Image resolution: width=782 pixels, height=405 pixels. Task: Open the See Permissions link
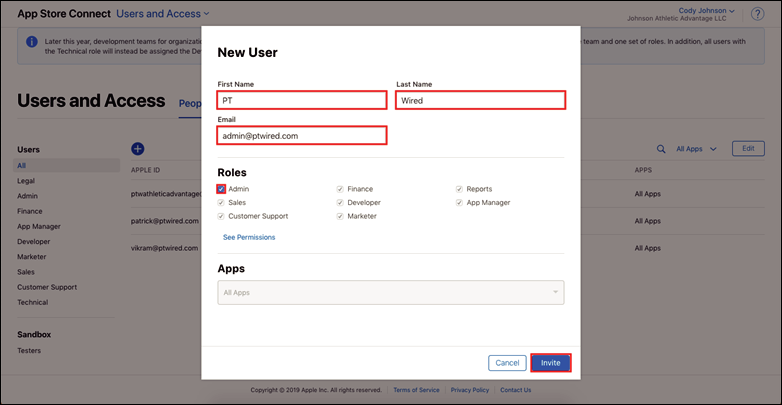click(x=249, y=237)
